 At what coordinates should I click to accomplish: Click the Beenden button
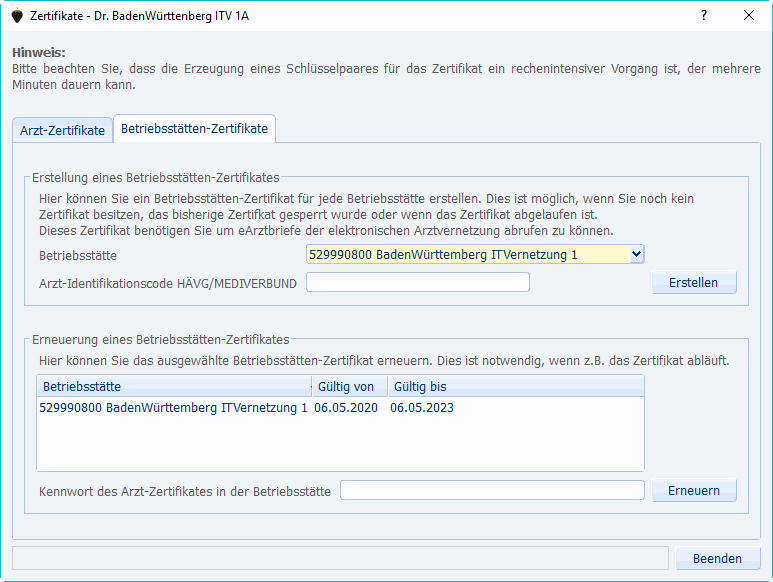click(717, 558)
